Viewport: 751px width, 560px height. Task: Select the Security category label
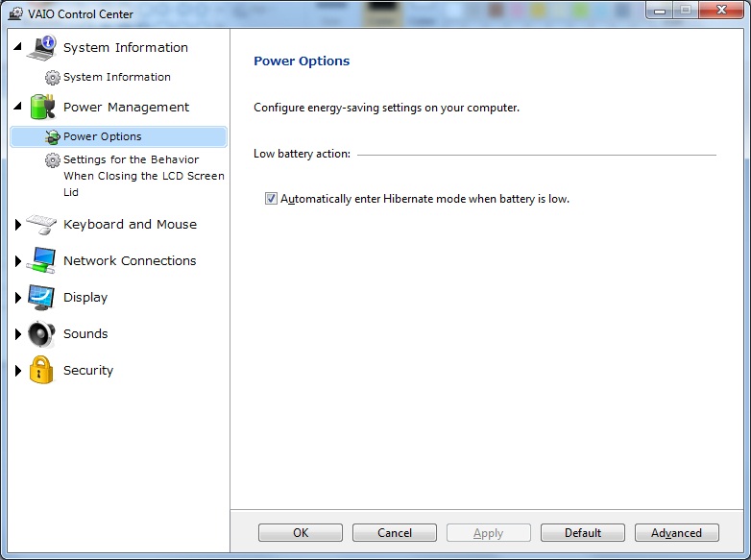(x=88, y=371)
